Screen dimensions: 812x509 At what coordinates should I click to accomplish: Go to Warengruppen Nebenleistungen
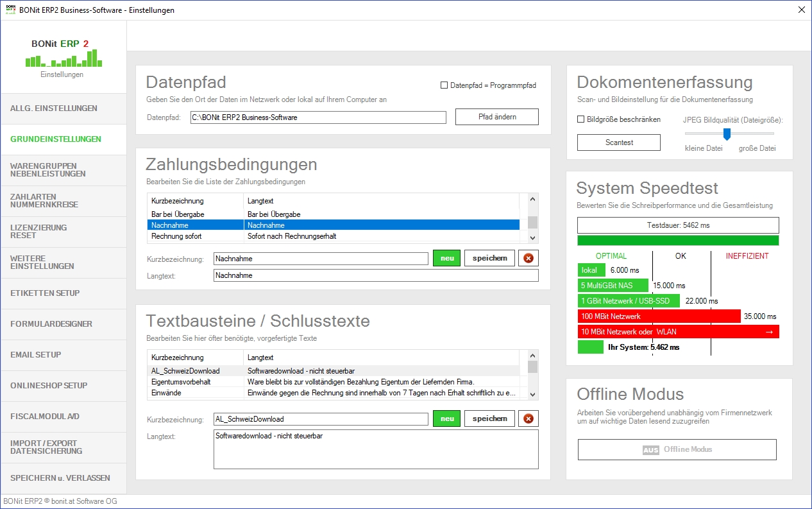63,170
